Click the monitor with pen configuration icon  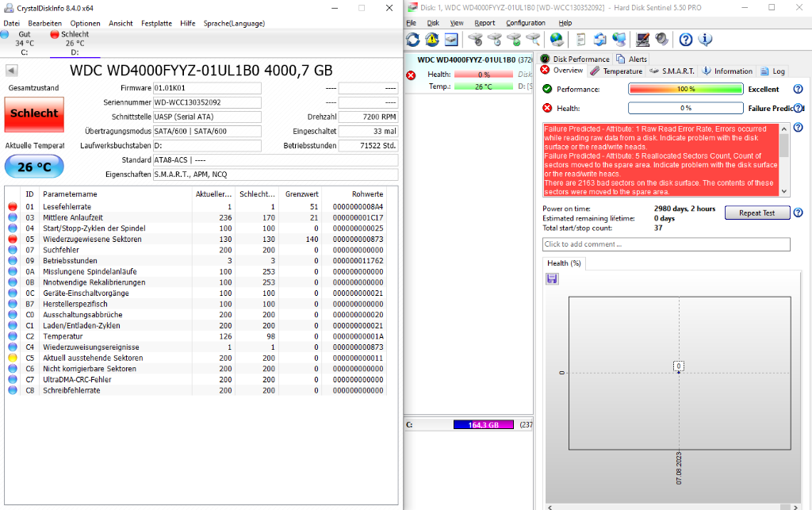[642, 40]
